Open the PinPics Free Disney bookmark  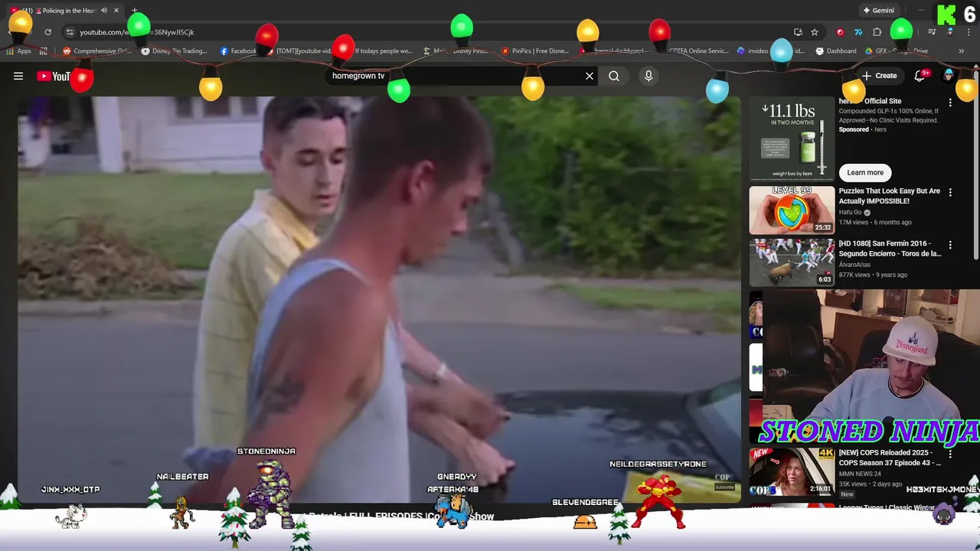(534, 51)
